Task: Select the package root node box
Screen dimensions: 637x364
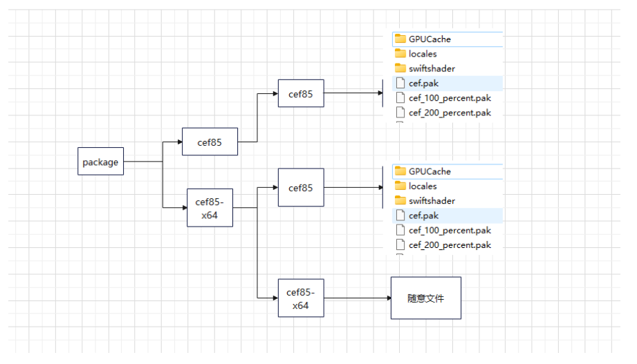Action: click(100, 162)
